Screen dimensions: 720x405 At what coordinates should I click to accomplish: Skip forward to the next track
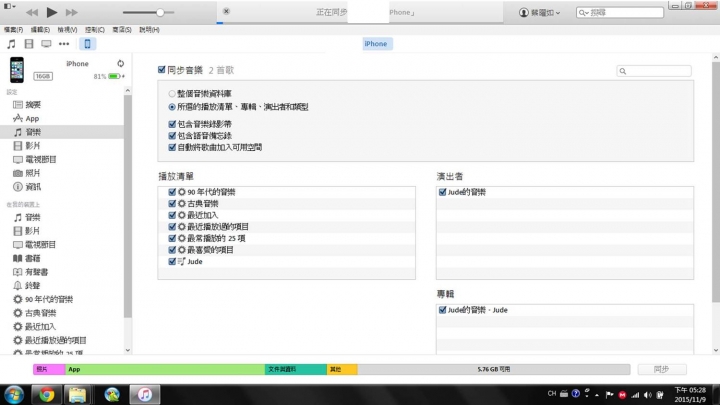point(72,12)
